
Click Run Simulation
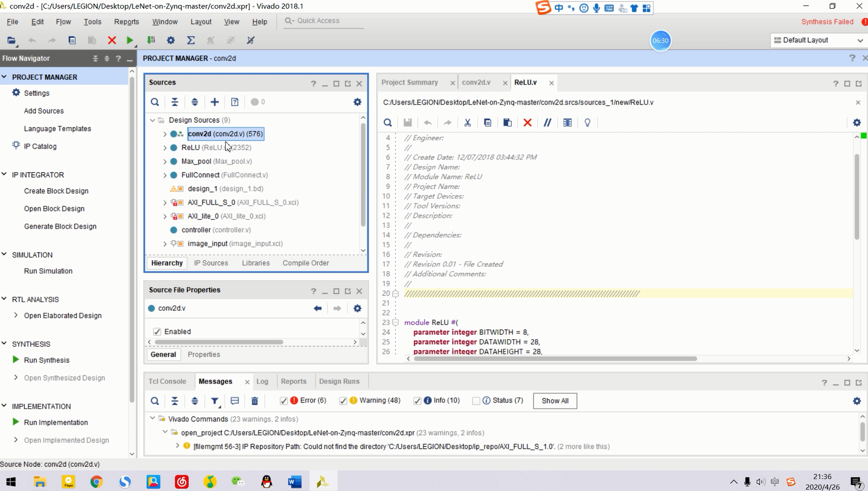pos(48,271)
